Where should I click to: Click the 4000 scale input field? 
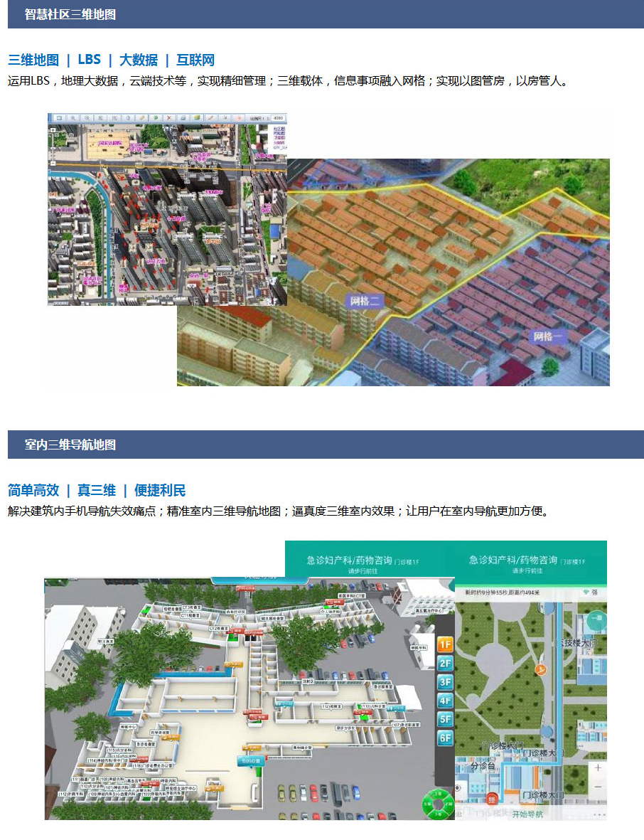coord(279,118)
